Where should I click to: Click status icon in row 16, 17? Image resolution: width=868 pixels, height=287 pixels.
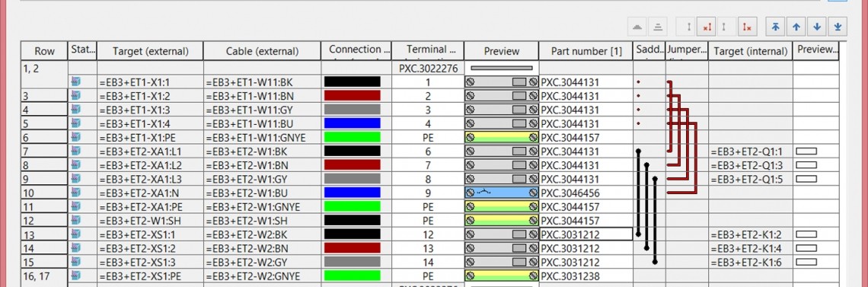pos(76,276)
